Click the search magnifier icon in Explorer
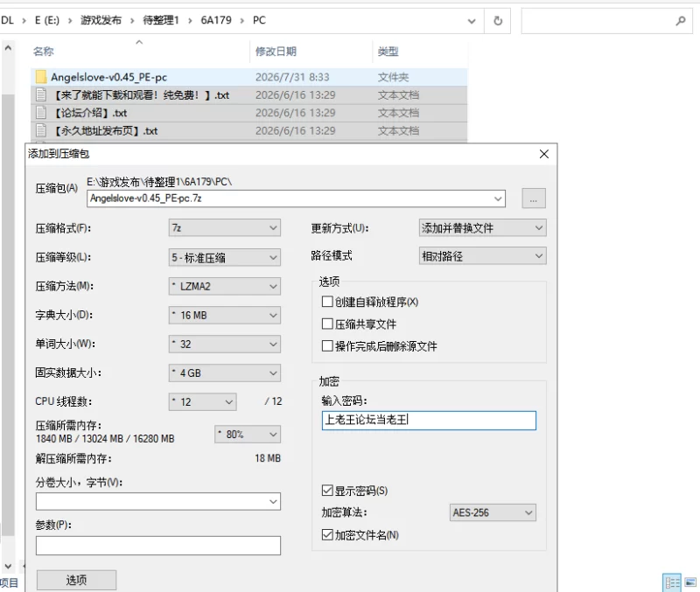This screenshot has width=700, height=592. click(x=681, y=20)
